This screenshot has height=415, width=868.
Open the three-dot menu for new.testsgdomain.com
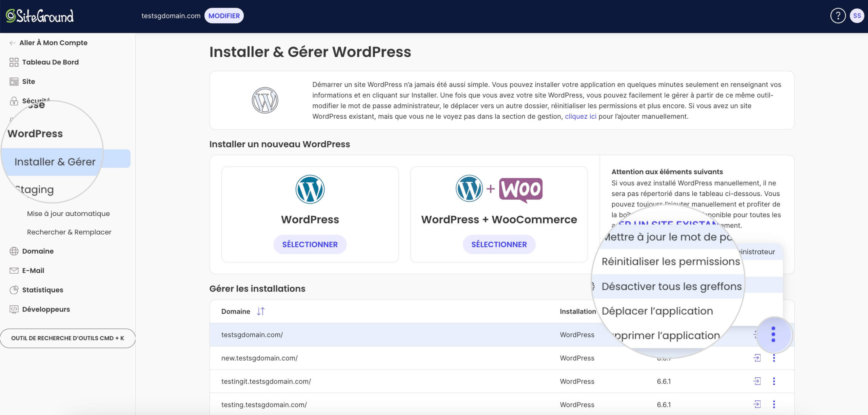tap(774, 358)
